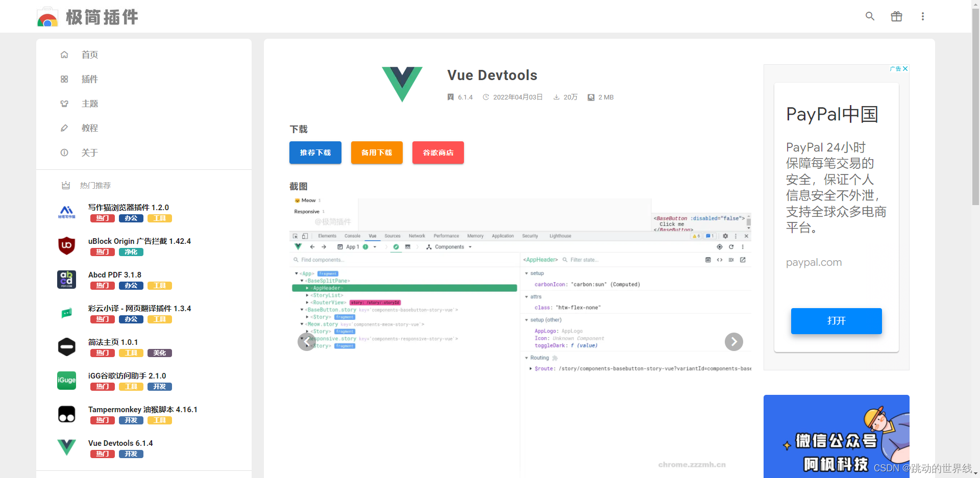Click the pencil icon beside 教程

coord(64,128)
